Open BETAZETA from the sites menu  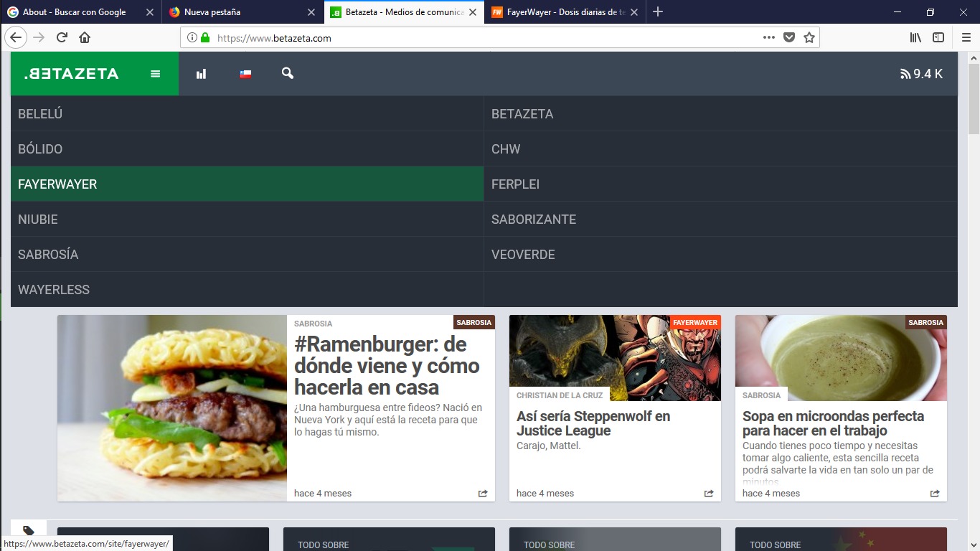pyautogui.click(x=721, y=113)
